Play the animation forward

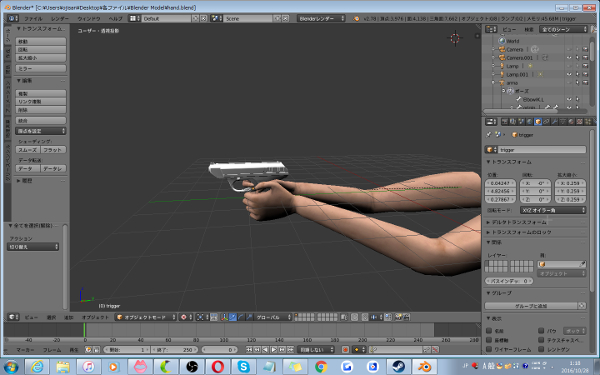pyautogui.click(x=274, y=349)
